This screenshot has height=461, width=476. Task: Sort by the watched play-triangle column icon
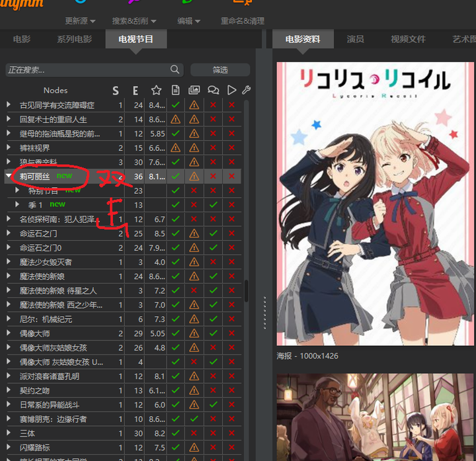[x=231, y=90]
